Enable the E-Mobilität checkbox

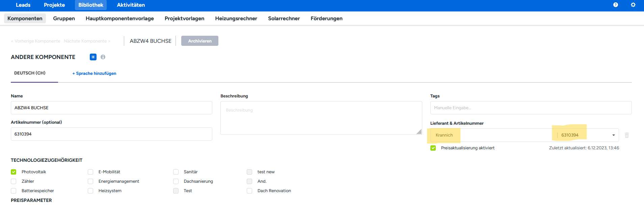(90, 172)
